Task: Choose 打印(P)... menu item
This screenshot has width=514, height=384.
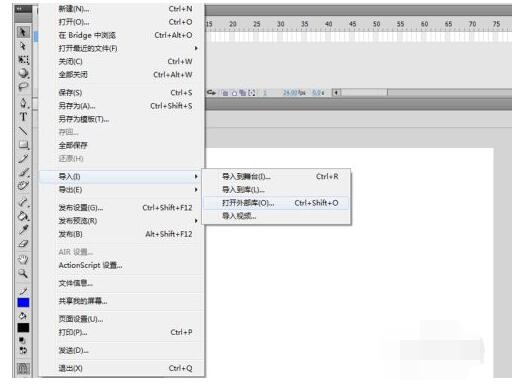Action: 122,333
